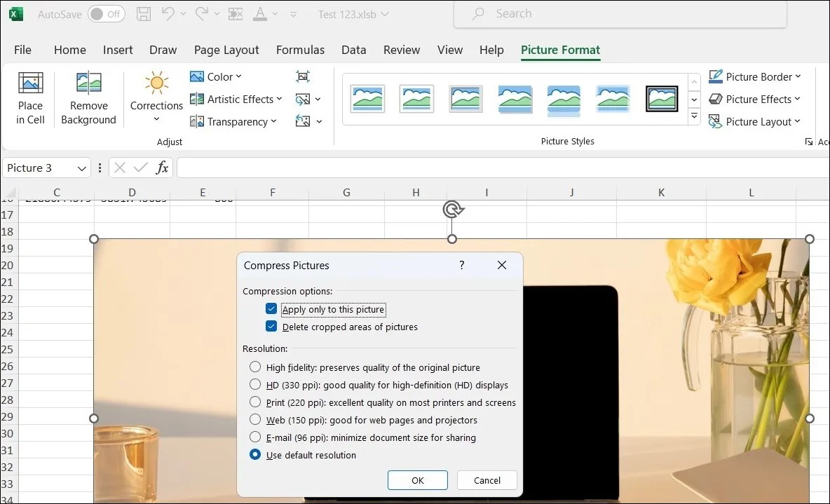
Task: Click the Change Picture icon
Action: 302,99
